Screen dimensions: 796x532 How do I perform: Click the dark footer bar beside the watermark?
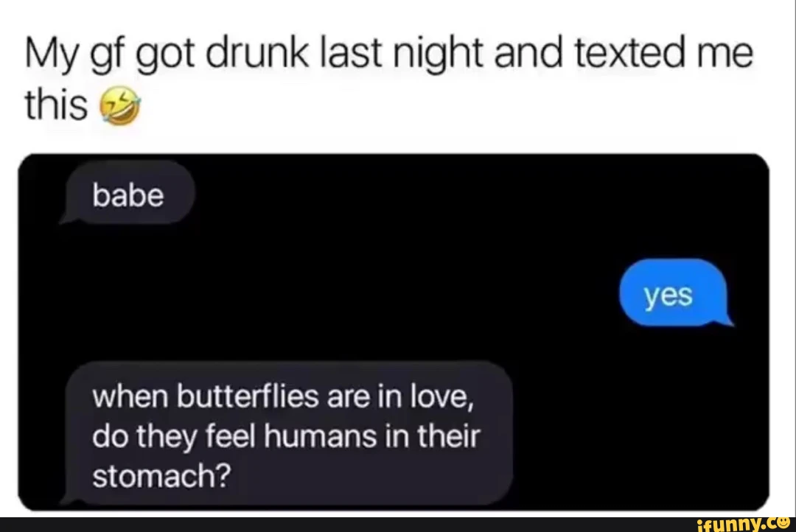tap(345, 525)
